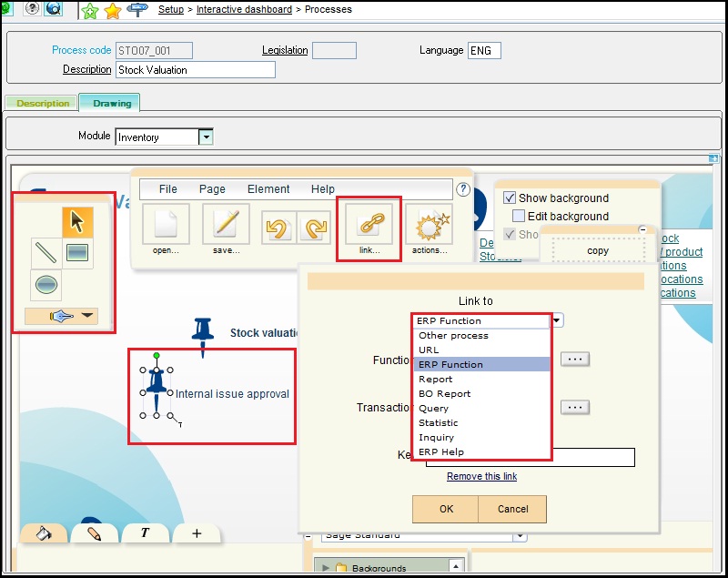The height and width of the screenshot is (578, 728).
Task: Click the Internal issue approval text label
Action: tap(232, 394)
